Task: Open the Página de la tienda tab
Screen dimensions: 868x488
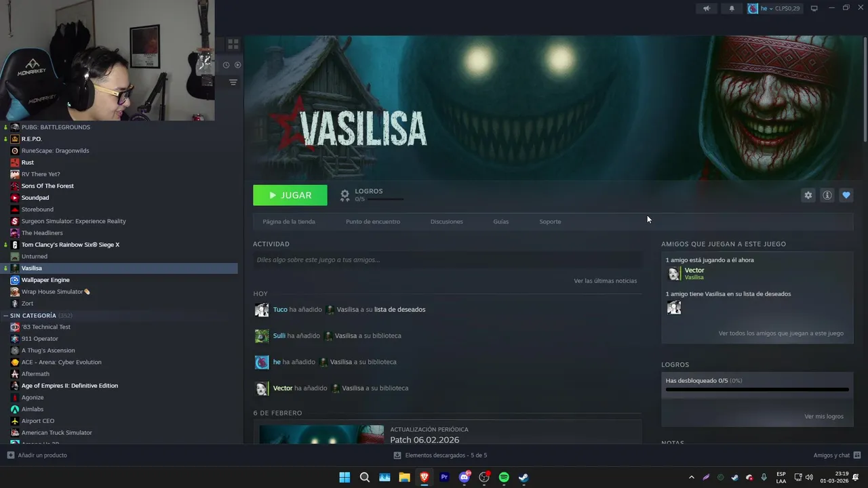Action: [x=289, y=222]
